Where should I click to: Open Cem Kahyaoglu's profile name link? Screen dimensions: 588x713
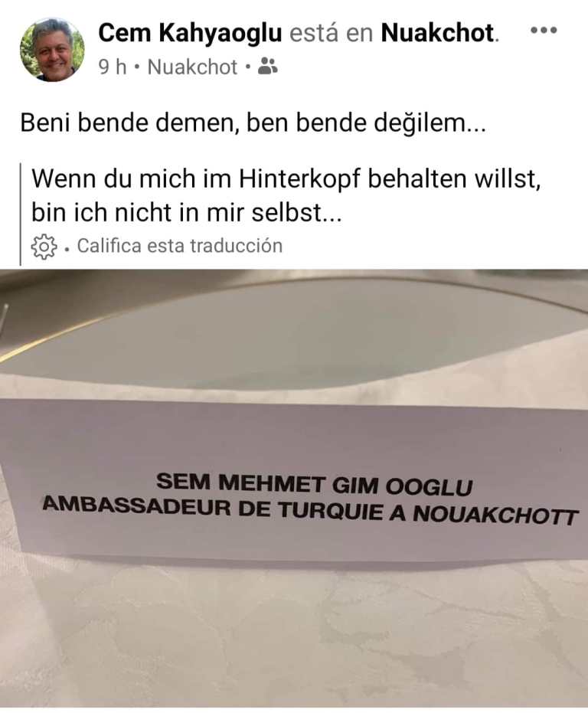point(190,33)
